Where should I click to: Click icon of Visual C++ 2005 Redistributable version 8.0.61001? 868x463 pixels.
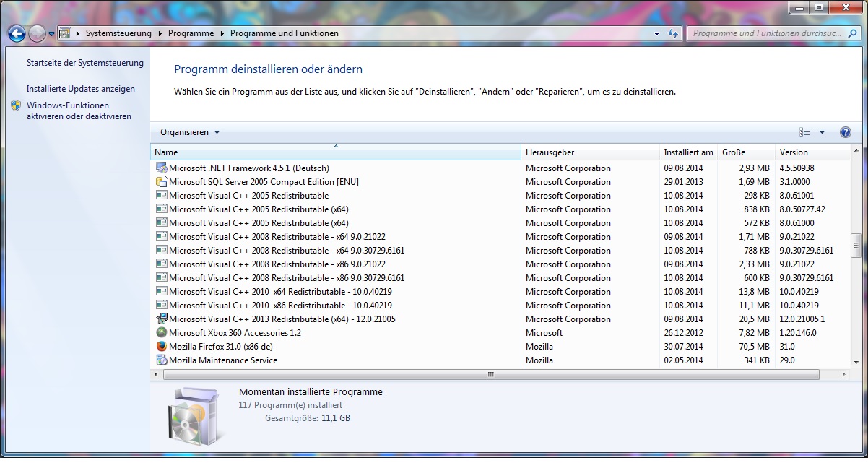point(162,195)
